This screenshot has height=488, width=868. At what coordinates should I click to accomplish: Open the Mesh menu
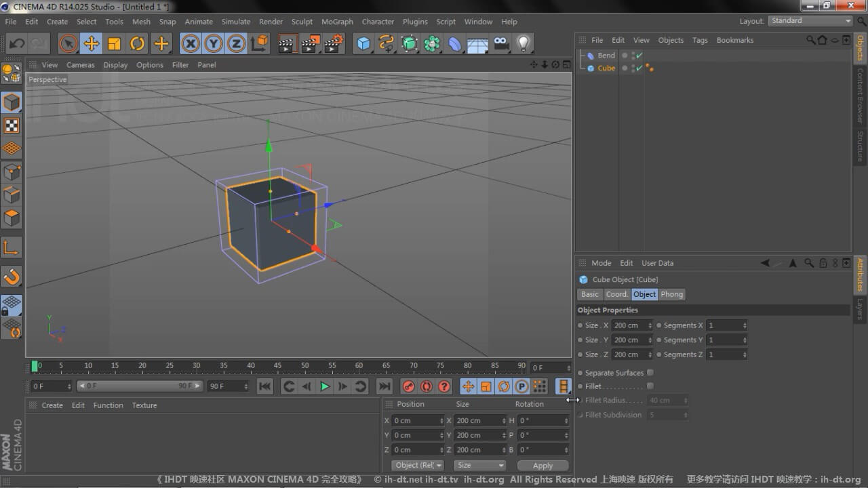coord(141,22)
